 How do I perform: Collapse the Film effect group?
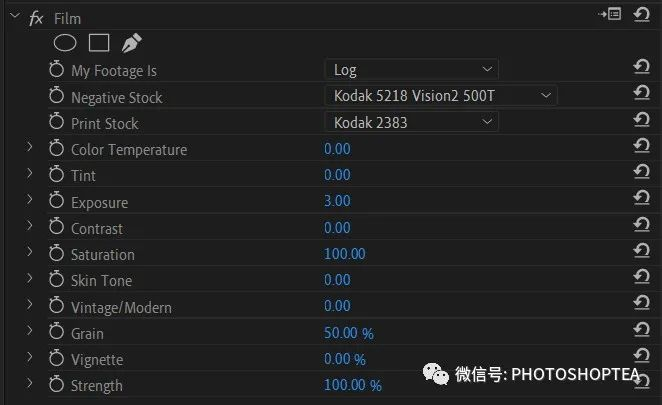click(15, 16)
